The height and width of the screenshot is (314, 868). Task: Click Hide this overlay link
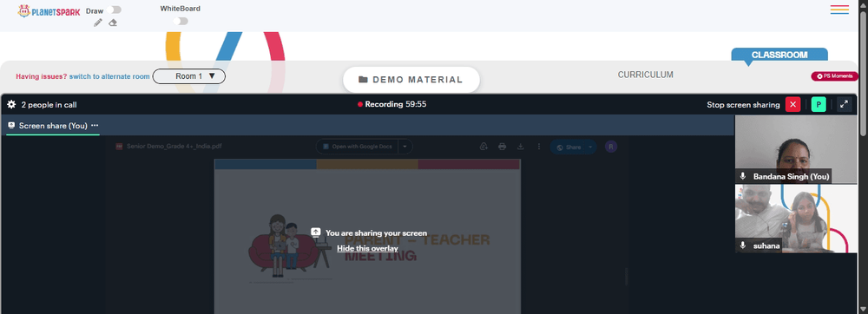367,248
